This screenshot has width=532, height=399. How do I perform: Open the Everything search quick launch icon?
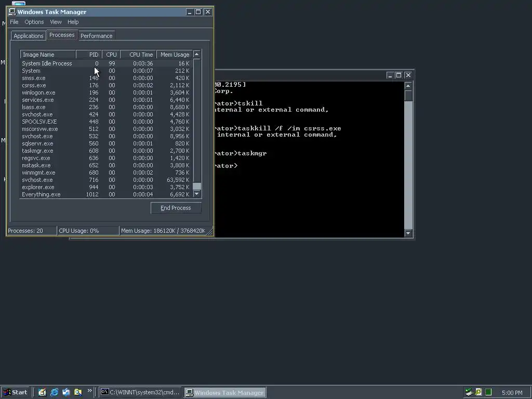click(x=78, y=392)
